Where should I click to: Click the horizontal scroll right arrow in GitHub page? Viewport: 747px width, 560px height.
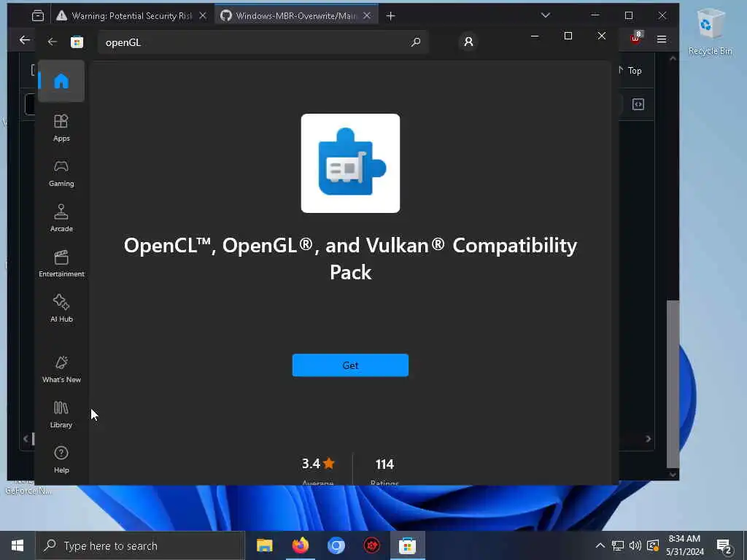tap(649, 438)
